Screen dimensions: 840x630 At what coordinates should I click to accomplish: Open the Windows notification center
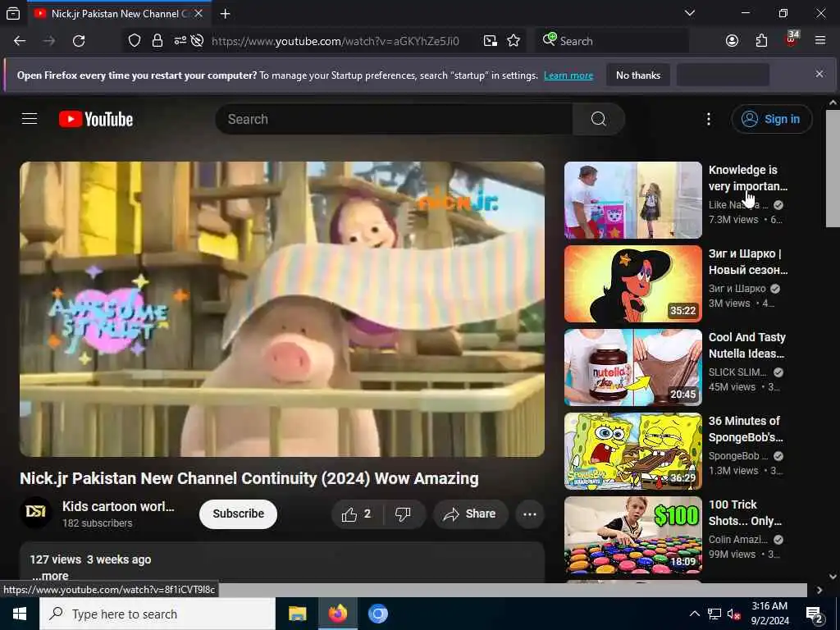pyautogui.click(x=815, y=614)
